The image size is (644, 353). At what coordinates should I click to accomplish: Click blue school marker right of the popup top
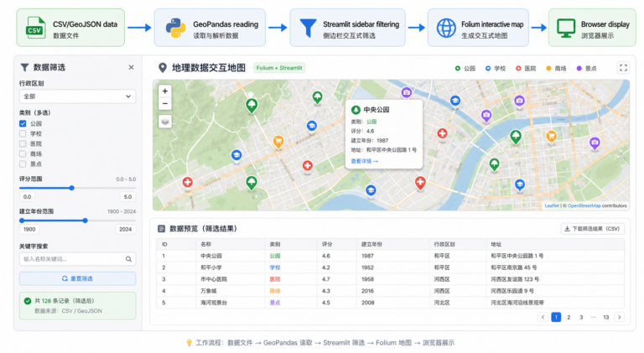tap(455, 101)
